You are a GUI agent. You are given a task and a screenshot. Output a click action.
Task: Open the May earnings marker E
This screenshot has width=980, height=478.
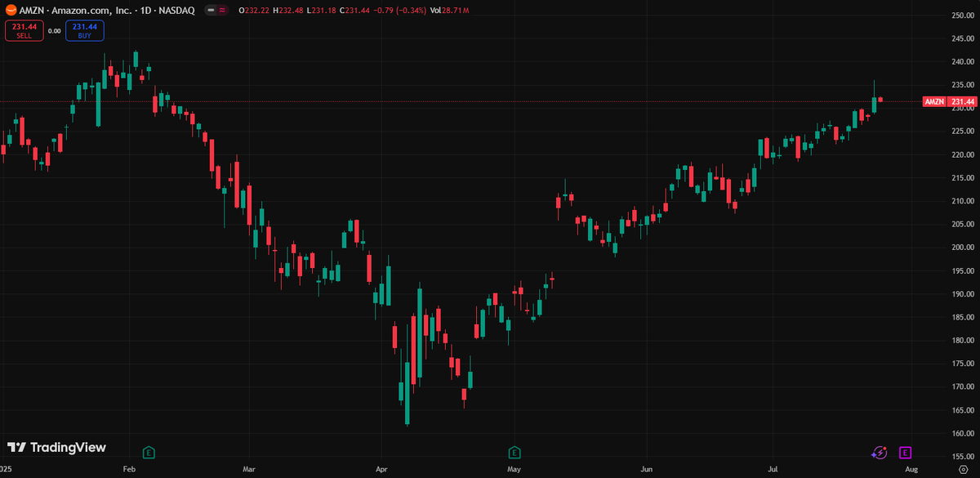[x=514, y=452]
